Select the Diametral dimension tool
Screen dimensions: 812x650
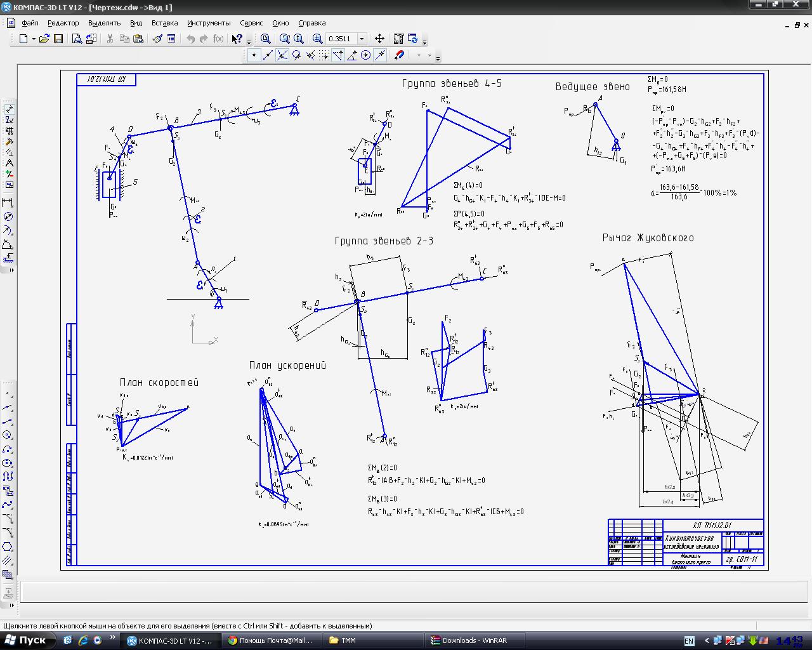tap(8, 216)
